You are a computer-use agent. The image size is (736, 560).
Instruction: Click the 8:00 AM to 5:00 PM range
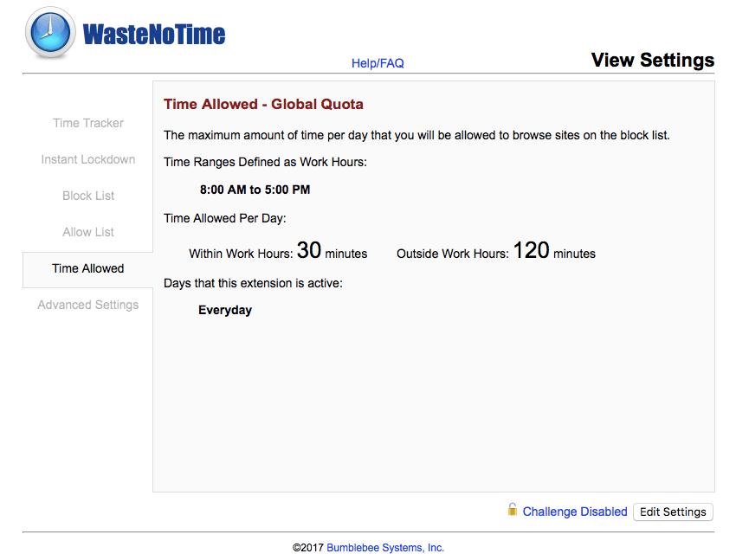255,190
